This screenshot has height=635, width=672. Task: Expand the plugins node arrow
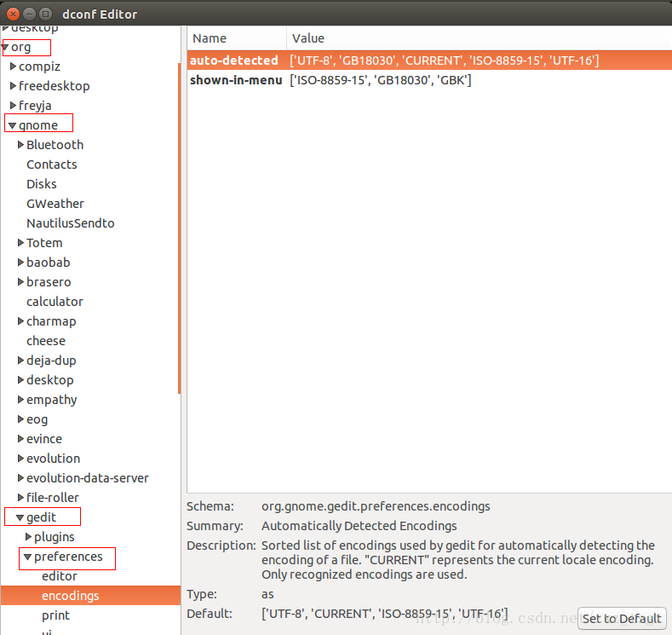pos(28,536)
